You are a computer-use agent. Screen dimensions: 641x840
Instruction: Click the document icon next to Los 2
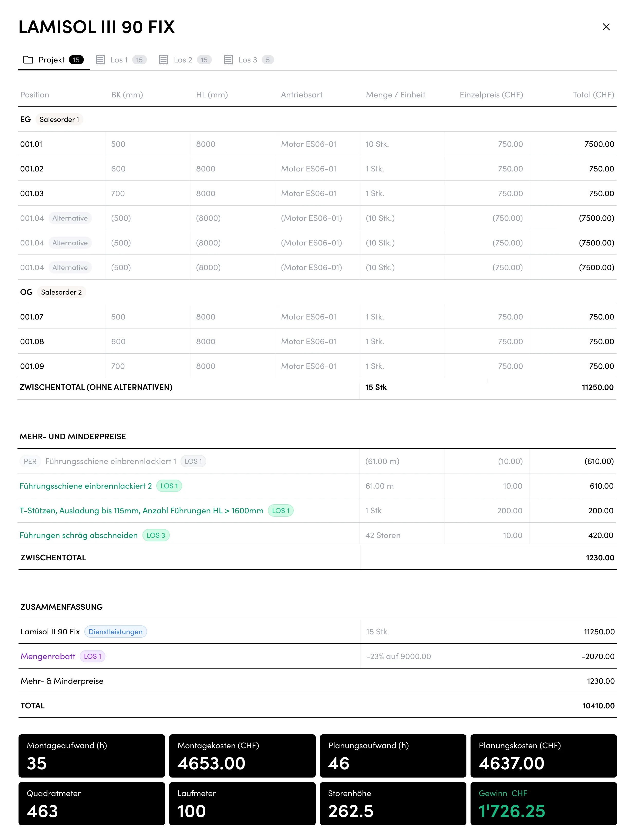tap(164, 60)
